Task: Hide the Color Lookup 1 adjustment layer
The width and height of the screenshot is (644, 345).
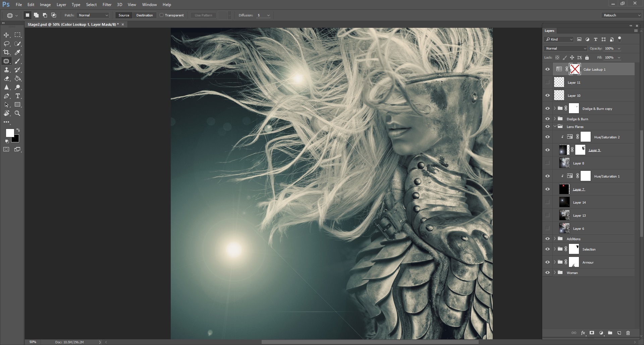Action: tap(547, 69)
